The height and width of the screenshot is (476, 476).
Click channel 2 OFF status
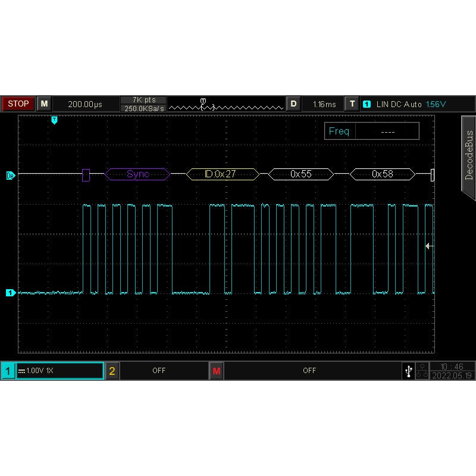point(159,370)
